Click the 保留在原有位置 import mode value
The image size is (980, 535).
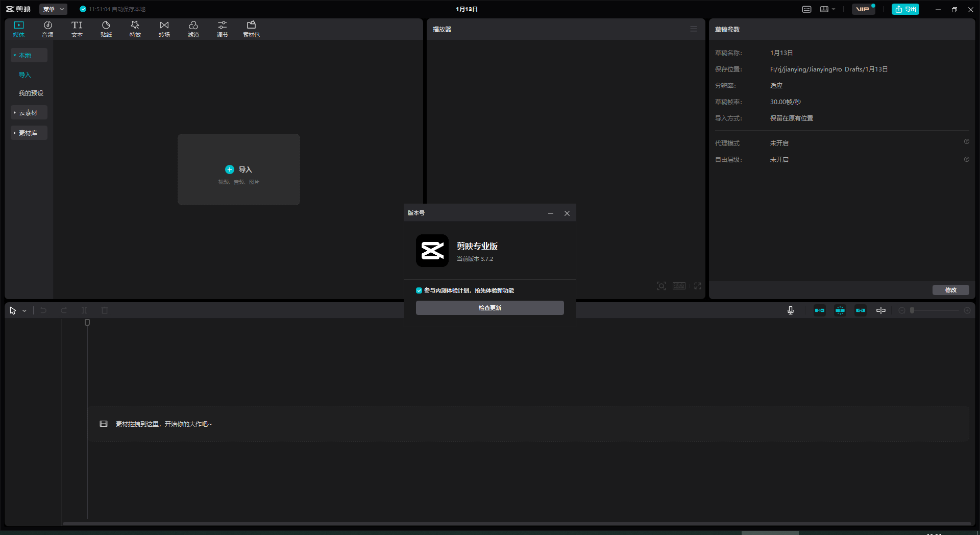coord(792,118)
